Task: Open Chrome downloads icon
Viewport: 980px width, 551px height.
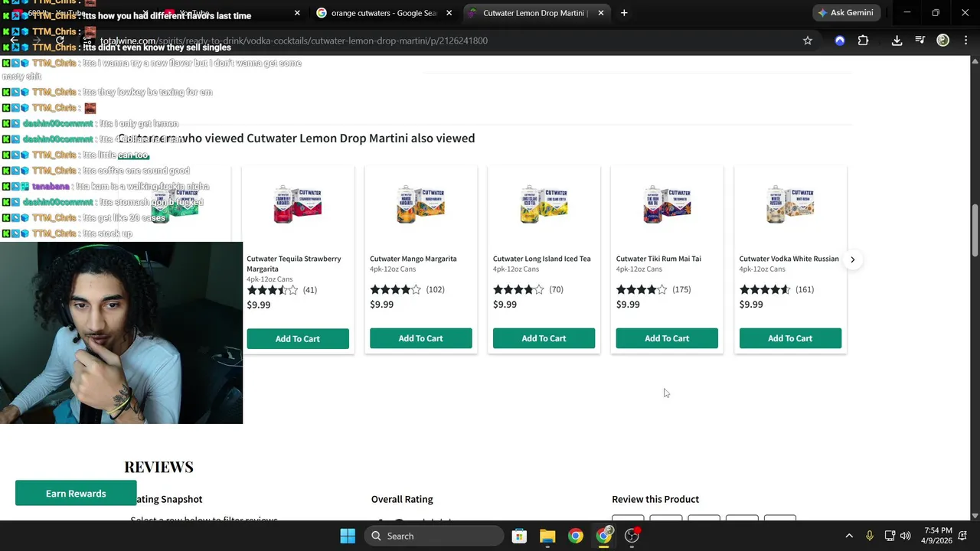Action: [897, 41]
